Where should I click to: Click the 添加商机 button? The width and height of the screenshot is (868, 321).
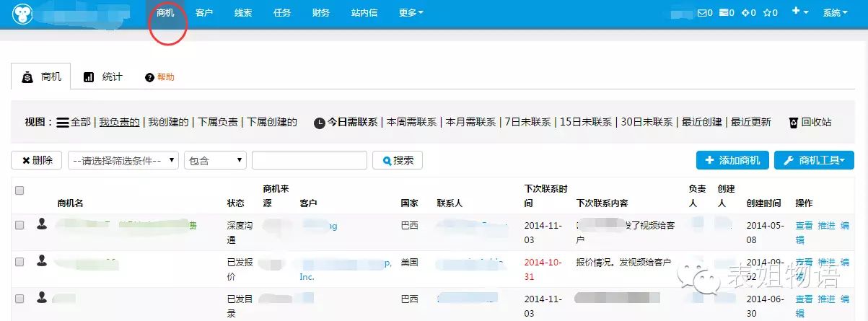[732, 160]
